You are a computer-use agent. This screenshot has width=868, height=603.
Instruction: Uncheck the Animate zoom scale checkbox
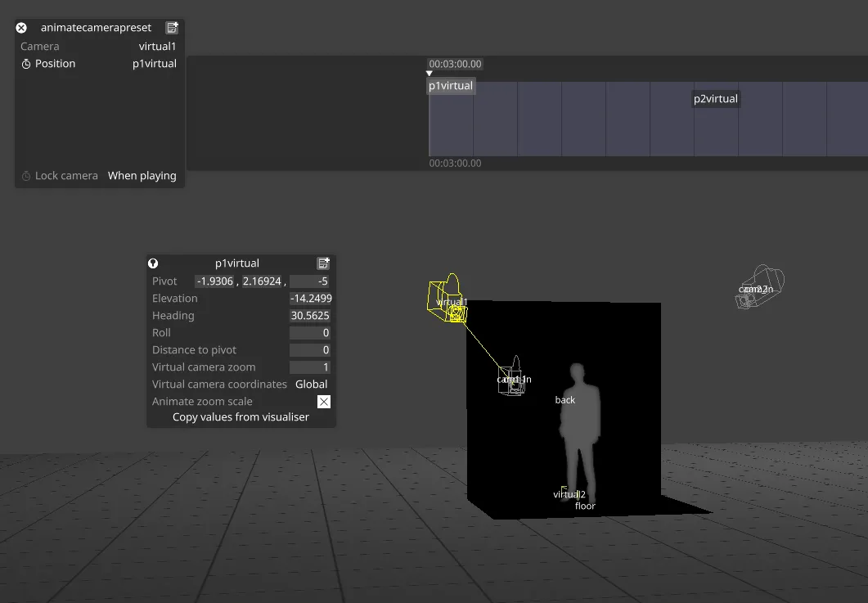[x=324, y=401]
